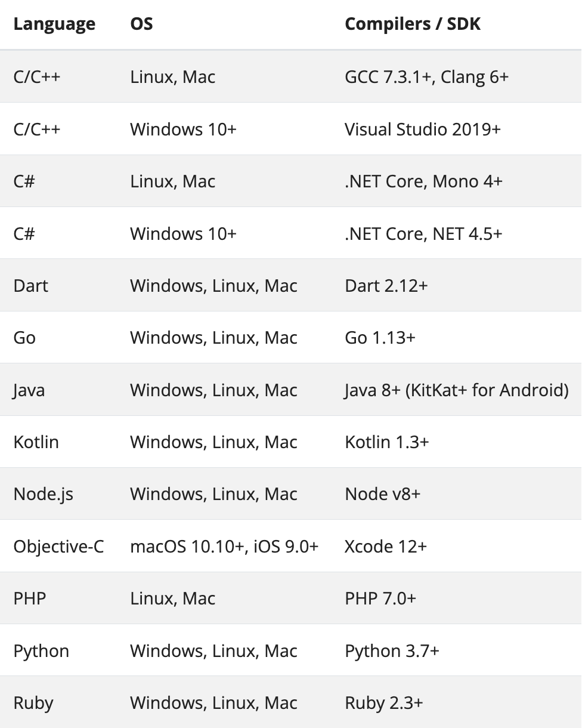582x728 pixels.
Task: Click the Visual Studio 2019+ cell
Action: pos(422,129)
